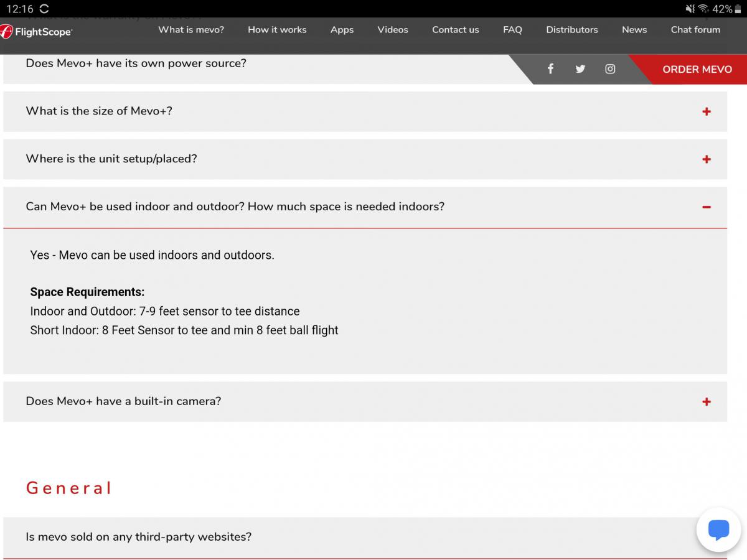Expand unit setup/placed question plus icon
Viewport: 747px width, 560px height.
pos(707,159)
